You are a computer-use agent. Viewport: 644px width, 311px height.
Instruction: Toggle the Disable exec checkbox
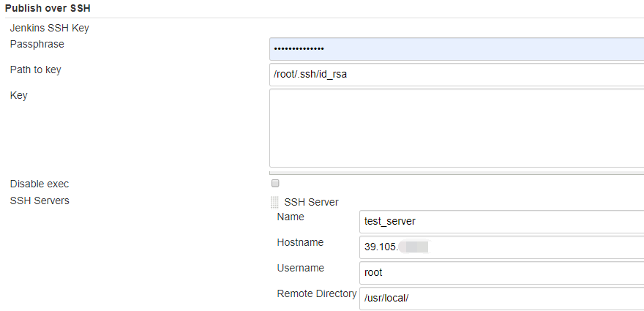(275, 183)
